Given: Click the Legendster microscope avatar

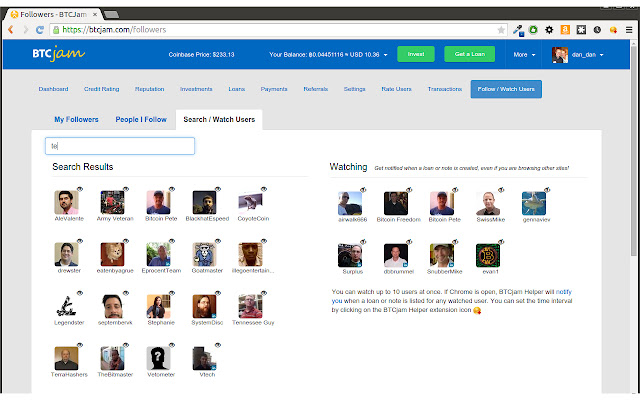Looking at the screenshot, I should (67, 307).
